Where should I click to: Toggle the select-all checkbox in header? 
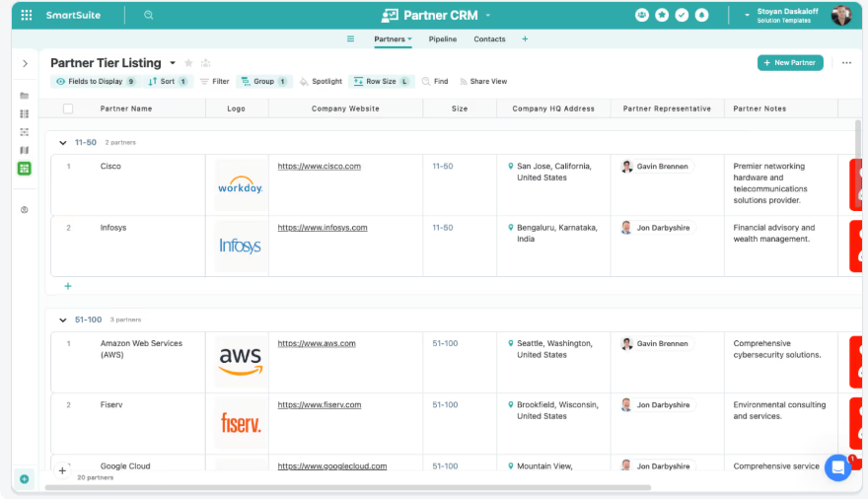pyautogui.click(x=68, y=108)
